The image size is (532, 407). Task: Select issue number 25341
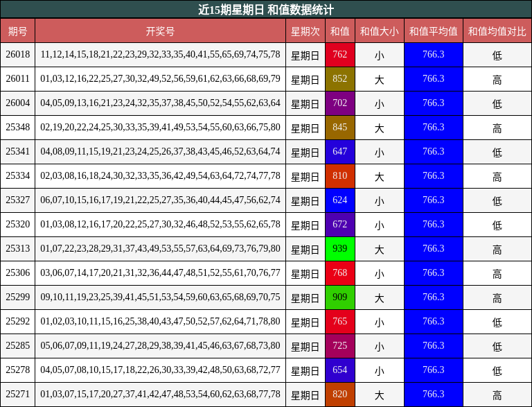pyautogui.click(x=17, y=152)
